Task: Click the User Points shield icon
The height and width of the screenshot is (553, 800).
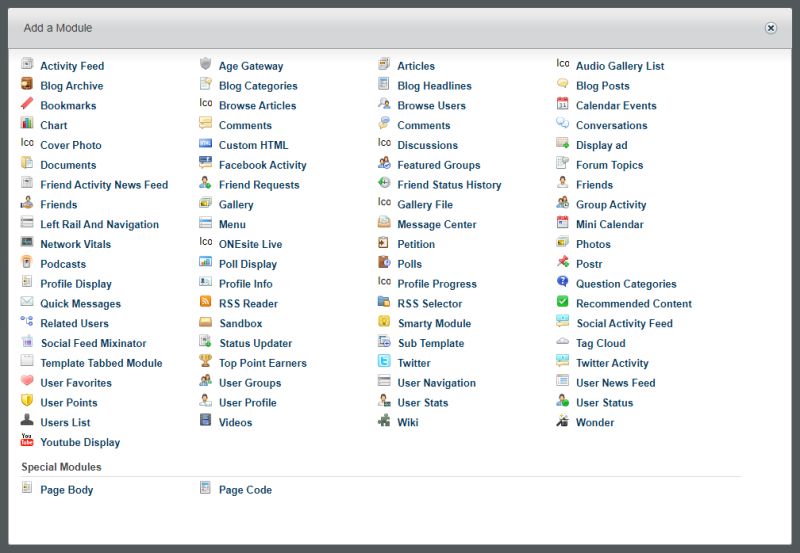Action: tap(27, 400)
